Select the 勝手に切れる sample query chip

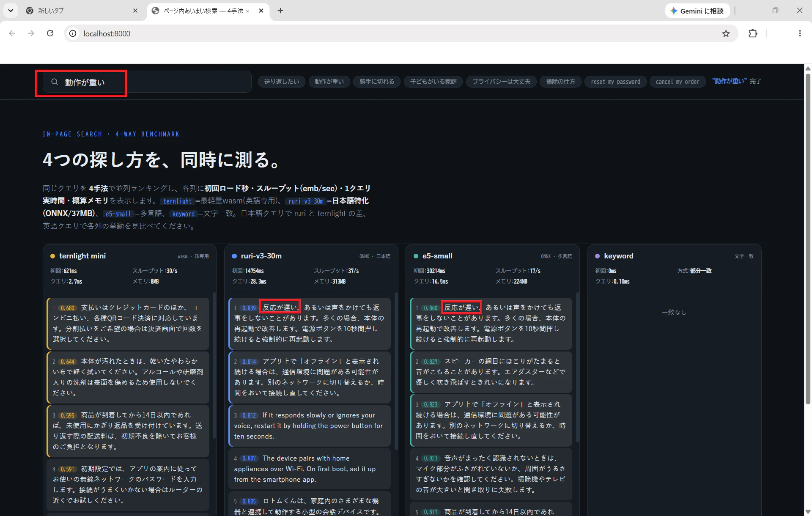click(x=377, y=82)
